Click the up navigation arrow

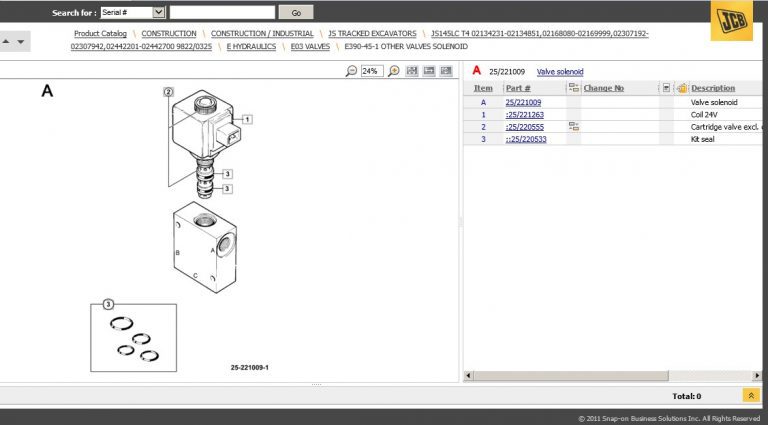pyautogui.click(x=6, y=42)
